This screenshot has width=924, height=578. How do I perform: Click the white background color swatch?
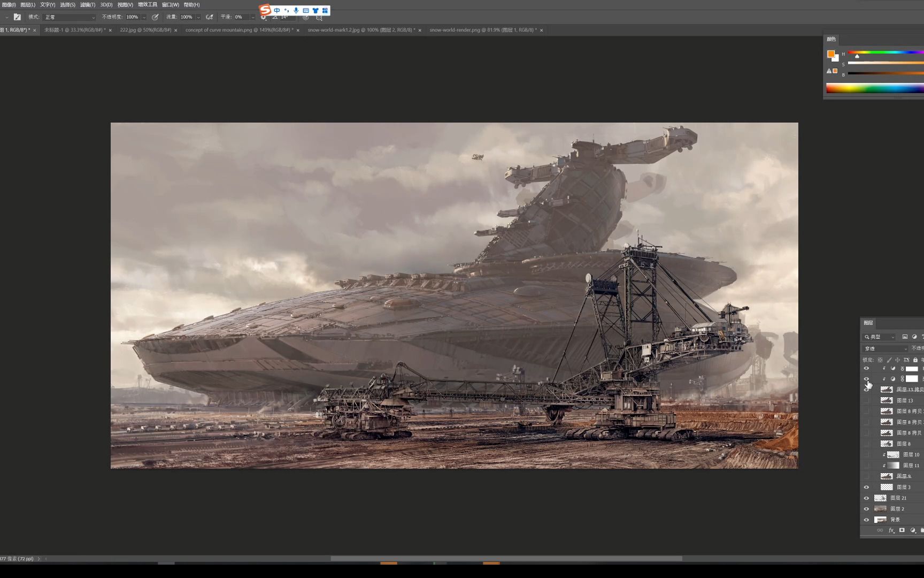[x=836, y=59]
